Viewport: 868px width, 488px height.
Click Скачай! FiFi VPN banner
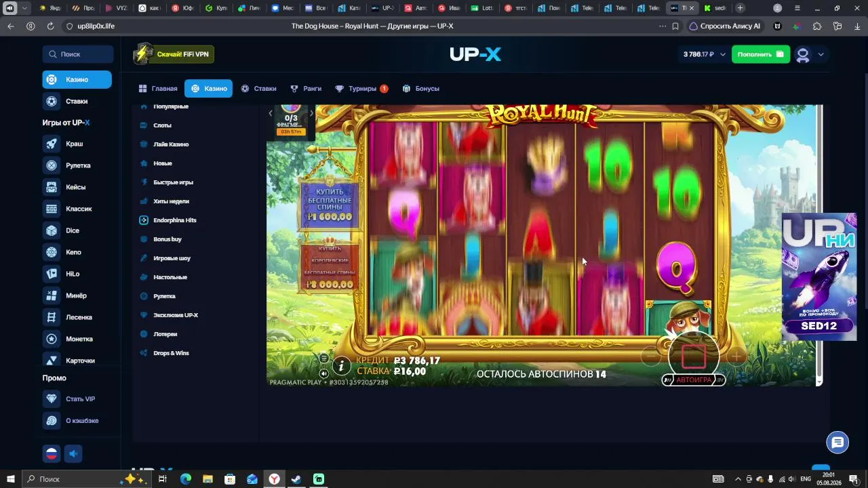(x=174, y=54)
